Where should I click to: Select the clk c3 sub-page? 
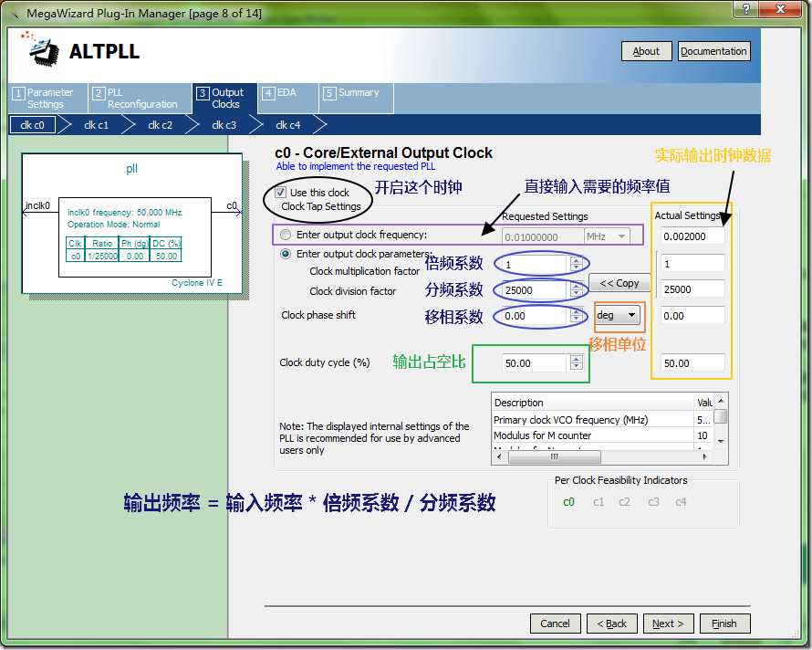click(x=224, y=125)
